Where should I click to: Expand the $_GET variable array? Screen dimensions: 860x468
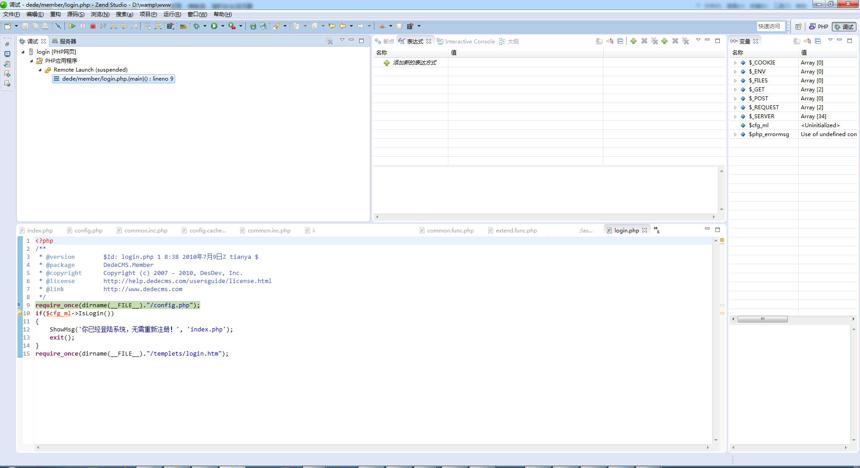click(x=735, y=89)
